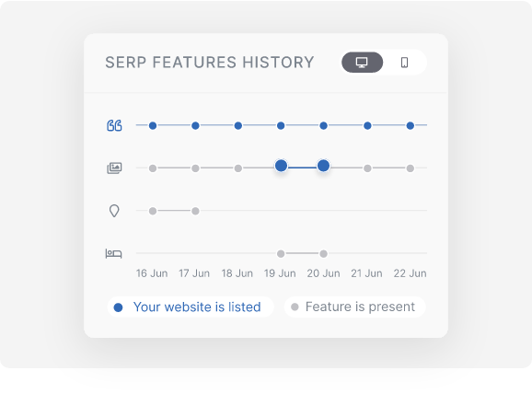Click local pack gray dot on 17 Jun
Screen dimensions: 532x394
click(195, 211)
